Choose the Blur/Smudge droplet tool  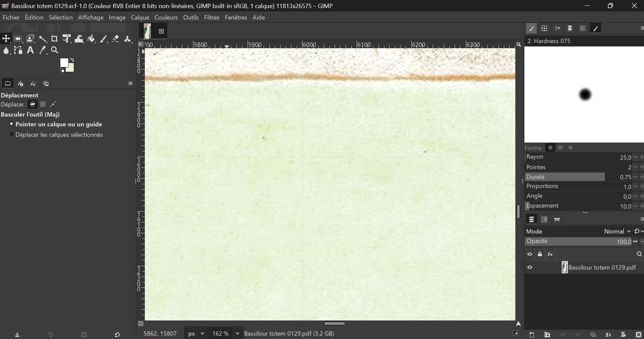pos(6,51)
